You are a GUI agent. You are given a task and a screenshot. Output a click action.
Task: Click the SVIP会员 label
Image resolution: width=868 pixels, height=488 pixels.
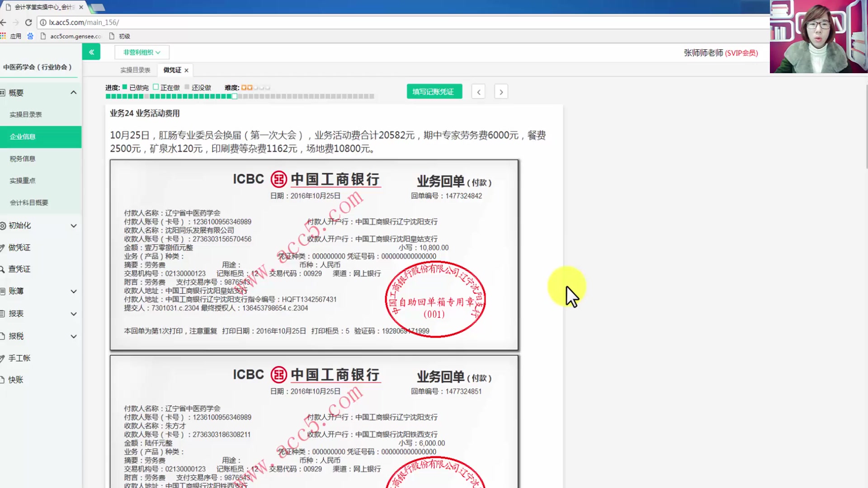(741, 53)
